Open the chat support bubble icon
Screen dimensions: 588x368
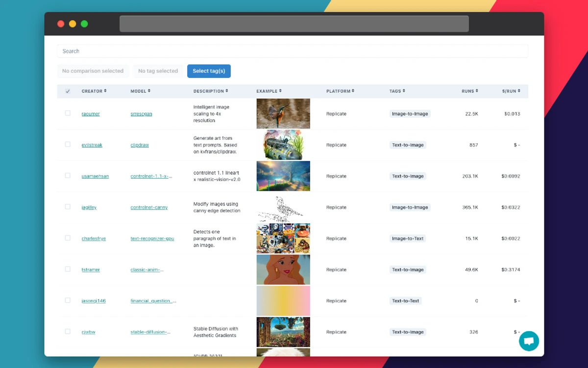tap(529, 341)
